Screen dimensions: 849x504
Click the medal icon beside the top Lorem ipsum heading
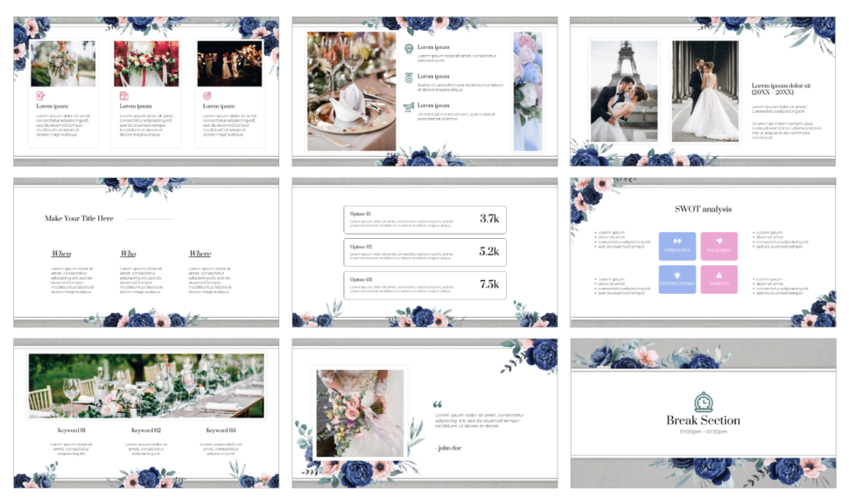409,47
